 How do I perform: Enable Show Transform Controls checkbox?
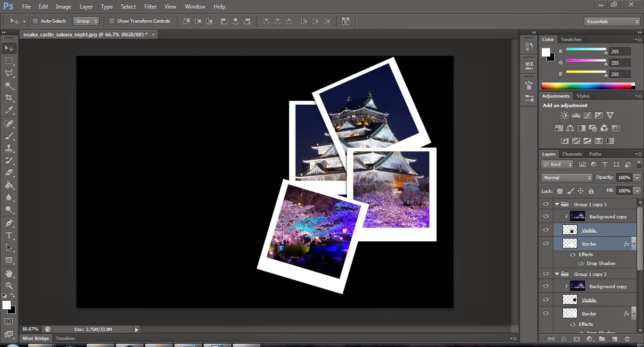pyautogui.click(x=112, y=21)
